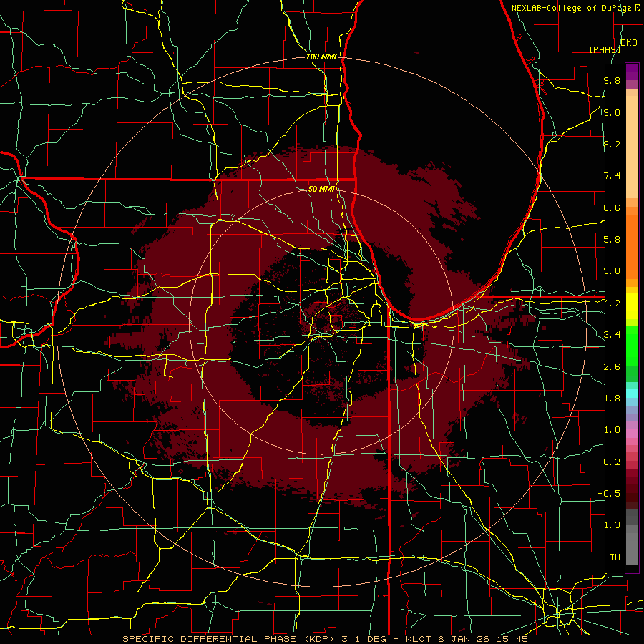Click the -0.5 value on color scale

tap(609, 494)
